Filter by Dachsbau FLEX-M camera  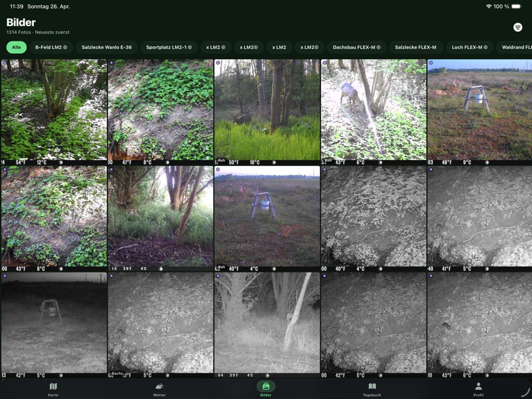tap(356, 47)
